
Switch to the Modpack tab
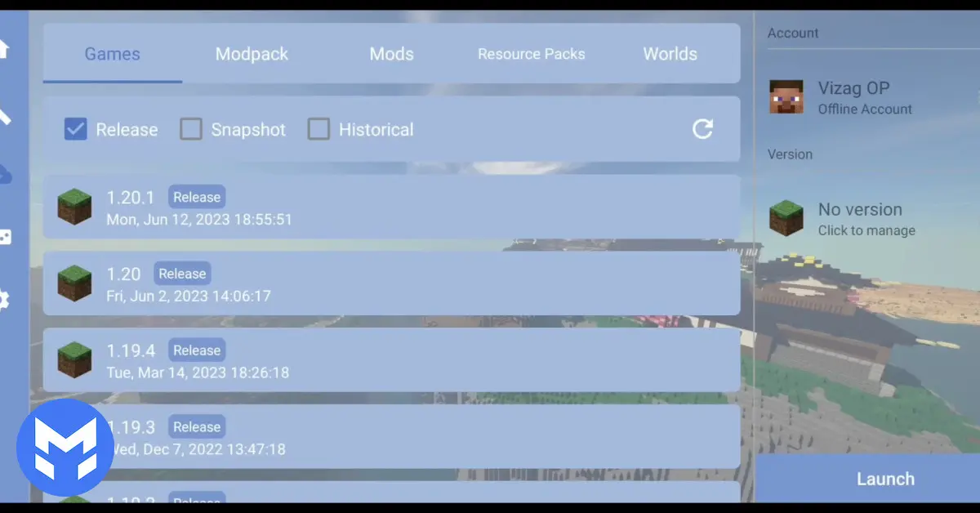252,54
